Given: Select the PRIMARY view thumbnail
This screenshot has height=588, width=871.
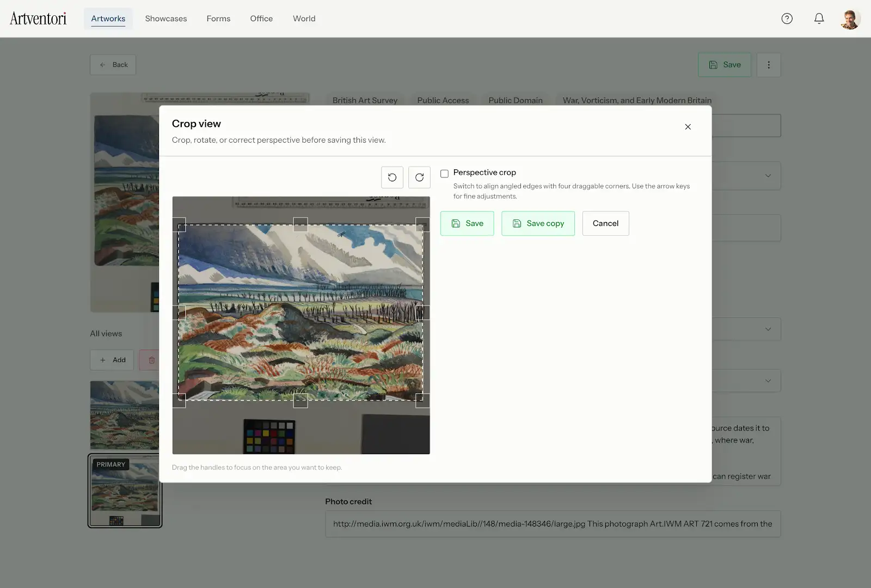Looking at the screenshot, I should pyautogui.click(x=125, y=491).
